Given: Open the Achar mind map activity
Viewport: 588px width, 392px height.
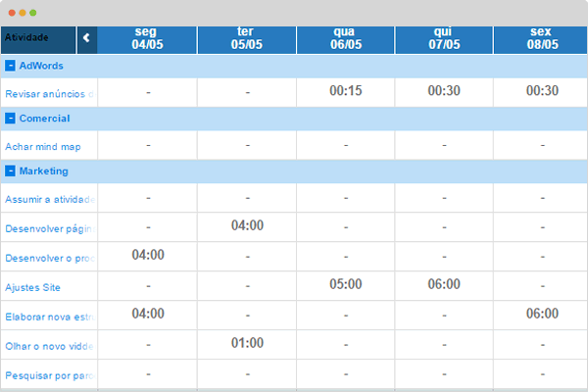Looking at the screenshot, I should [x=43, y=147].
